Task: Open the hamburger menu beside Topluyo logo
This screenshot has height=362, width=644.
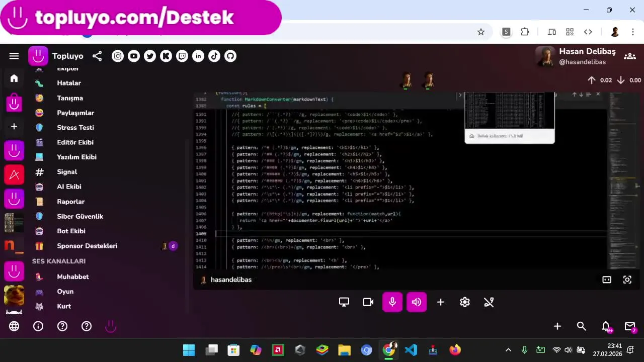Action: pyautogui.click(x=14, y=56)
